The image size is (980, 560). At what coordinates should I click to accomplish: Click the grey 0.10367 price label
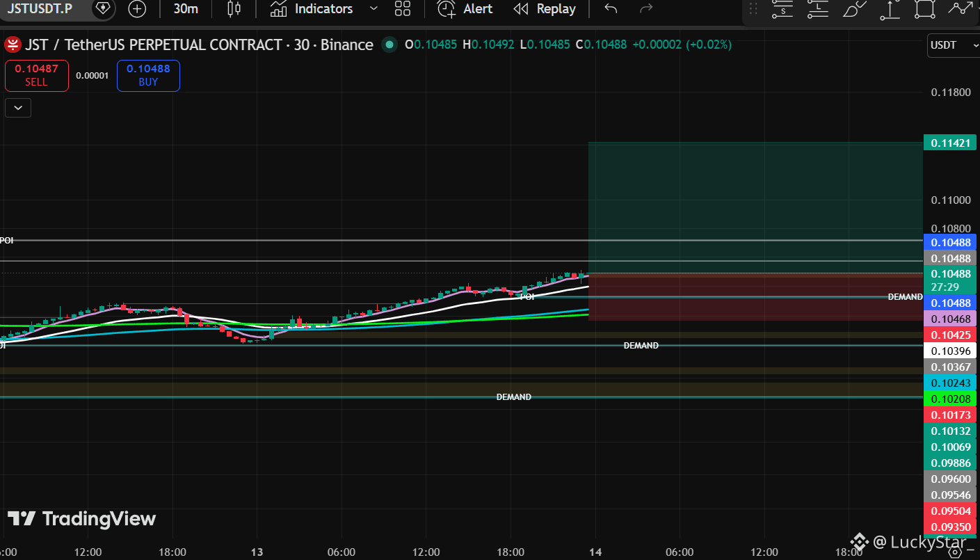point(949,367)
